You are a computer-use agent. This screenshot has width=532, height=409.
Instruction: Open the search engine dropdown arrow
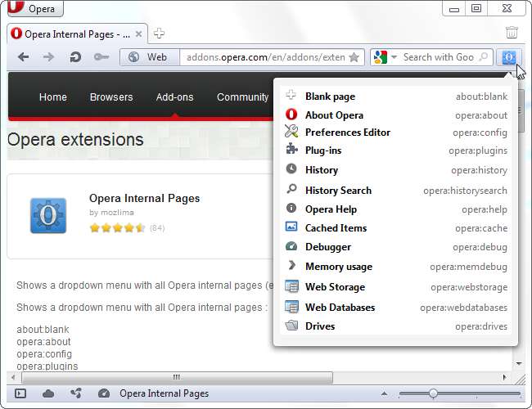click(394, 57)
